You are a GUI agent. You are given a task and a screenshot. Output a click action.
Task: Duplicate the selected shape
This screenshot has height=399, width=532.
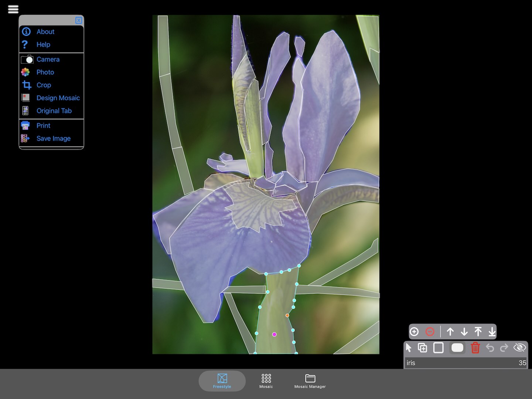(x=422, y=348)
